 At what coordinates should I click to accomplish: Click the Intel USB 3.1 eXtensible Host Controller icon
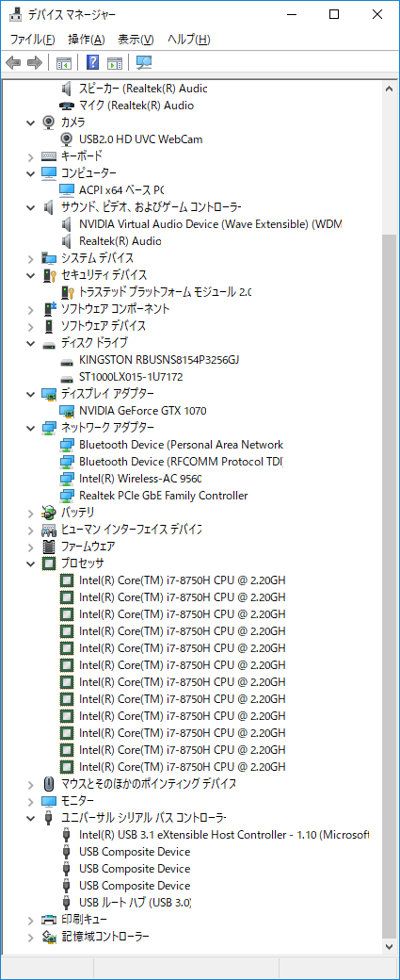click(x=67, y=834)
